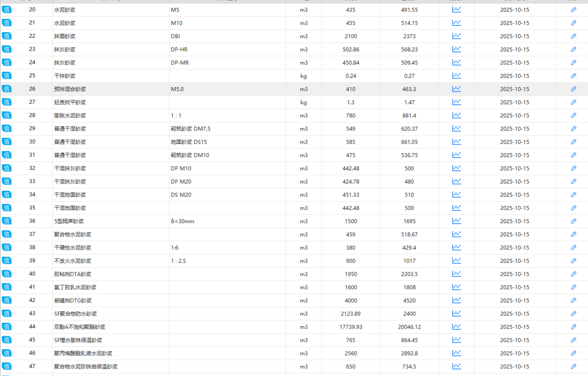Open trend chart for 不发火水泥砂浆
Viewport: 588px width, 376px height.
[x=456, y=261]
